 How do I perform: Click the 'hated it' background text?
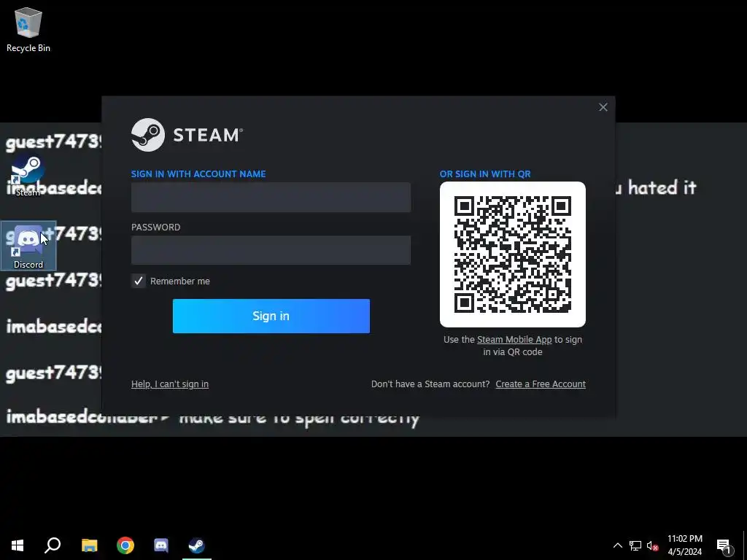click(662, 187)
